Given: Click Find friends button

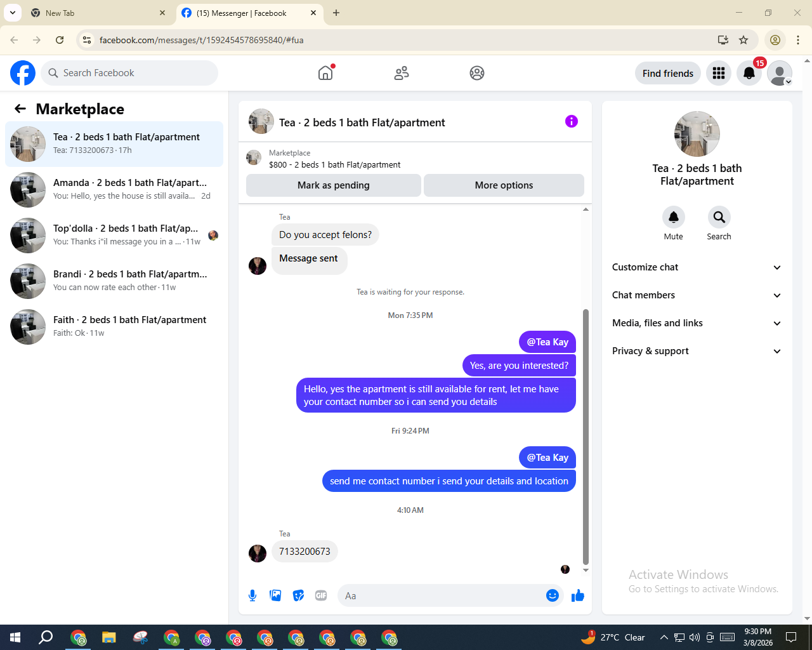Looking at the screenshot, I should click(668, 73).
